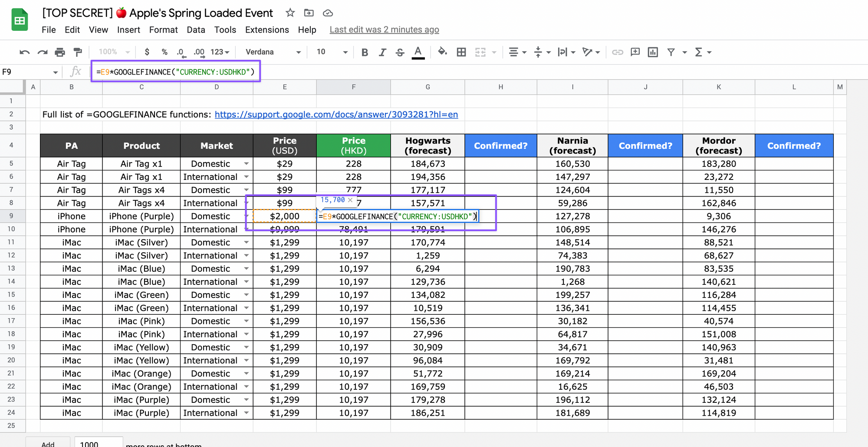Open the Extensions menu
The width and height of the screenshot is (868, 447).
tap(267, 30)
